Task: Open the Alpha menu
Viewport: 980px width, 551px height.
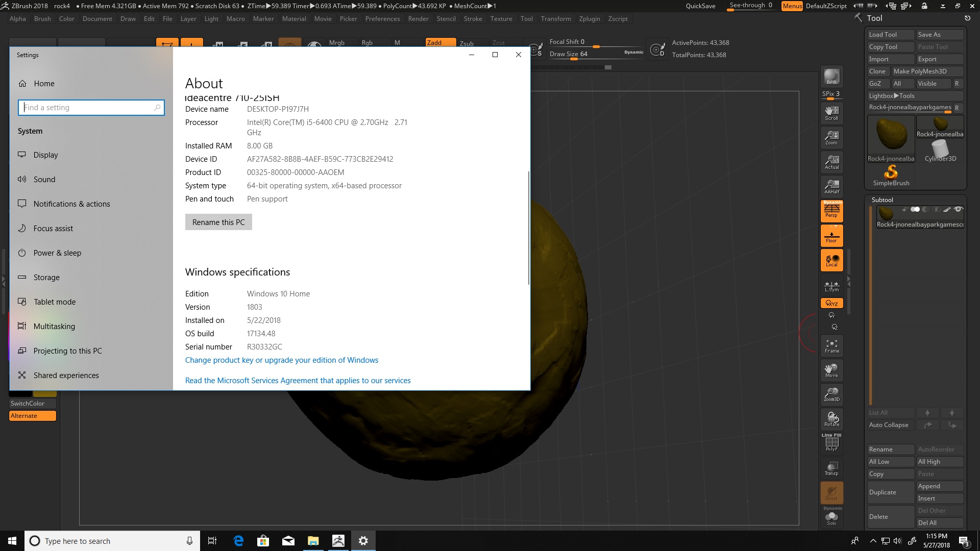Action: [x=18, y=19]
